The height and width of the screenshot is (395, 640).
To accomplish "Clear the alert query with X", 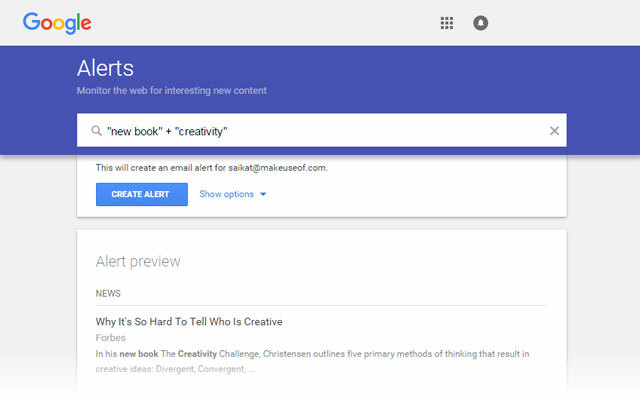I will coord(554,131).
